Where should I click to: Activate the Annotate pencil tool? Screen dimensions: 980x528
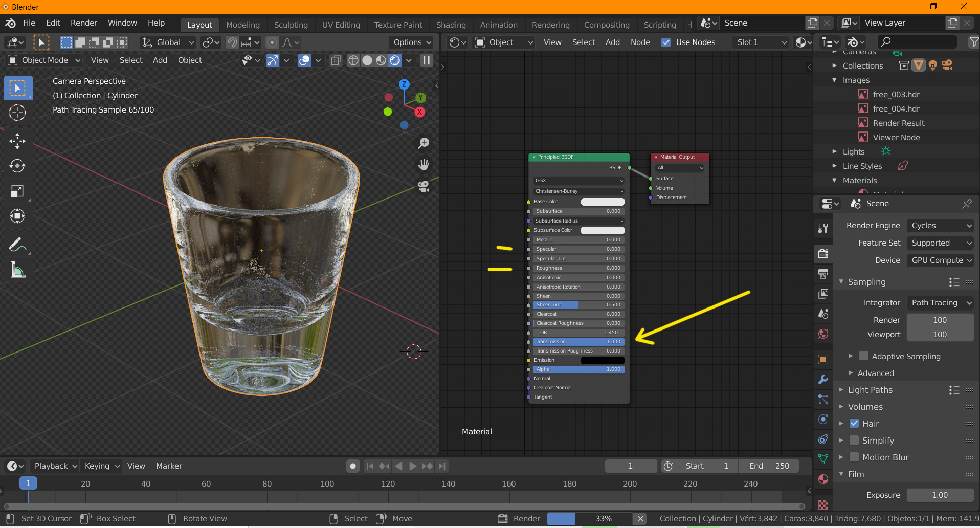point(17,245)
